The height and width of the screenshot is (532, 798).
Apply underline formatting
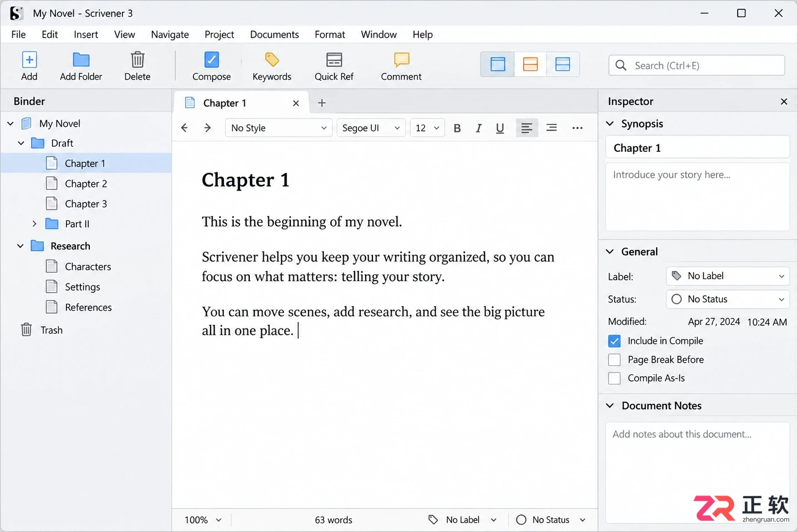500,129
